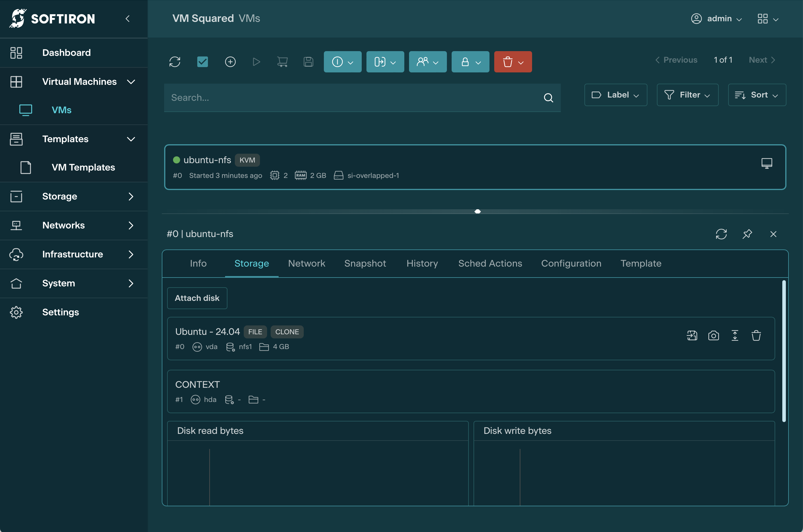Pin the ubuntu-nfs detail panel

point(747,234)
